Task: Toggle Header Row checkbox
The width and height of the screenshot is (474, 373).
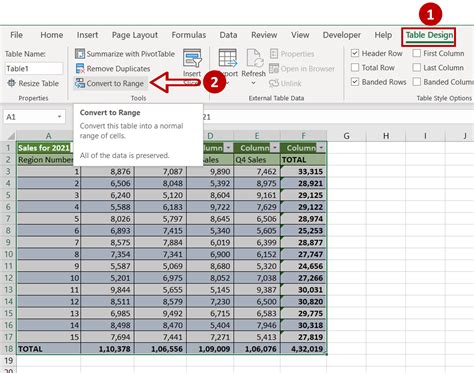Action: click(x=355, y=53)
